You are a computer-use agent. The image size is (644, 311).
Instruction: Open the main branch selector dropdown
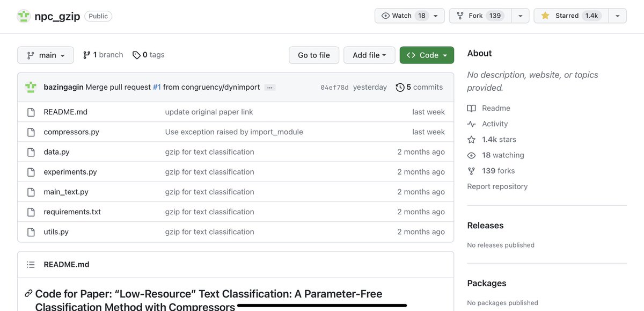point(45,55)
